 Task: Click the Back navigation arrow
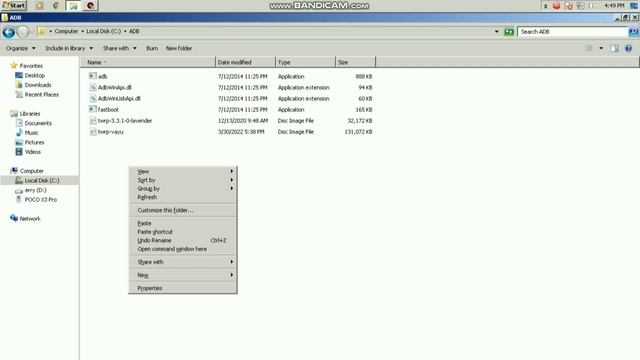tap(9, 32)
